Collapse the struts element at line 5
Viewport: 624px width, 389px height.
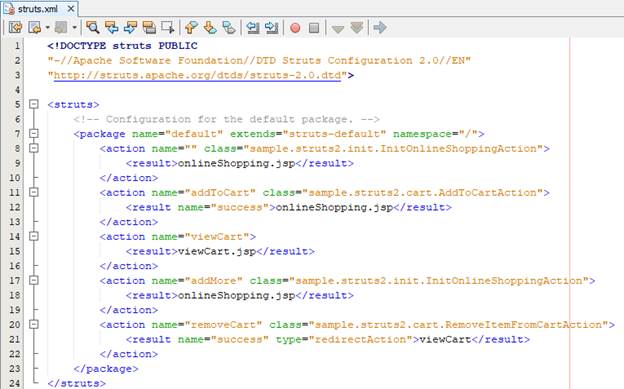(34, 104)
